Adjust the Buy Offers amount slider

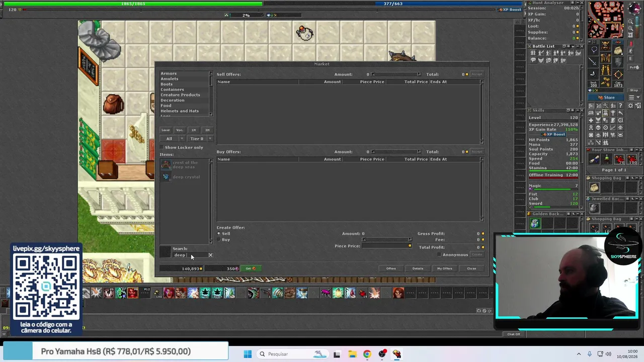pos(395,152)
